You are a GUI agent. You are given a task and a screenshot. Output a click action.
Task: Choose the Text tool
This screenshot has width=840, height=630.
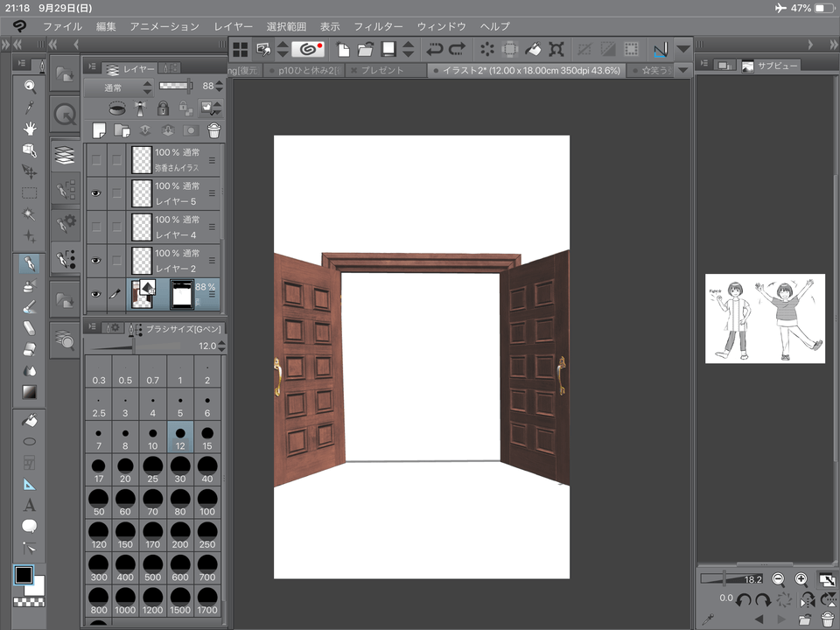pyautogui.click(x=29, y=505)
